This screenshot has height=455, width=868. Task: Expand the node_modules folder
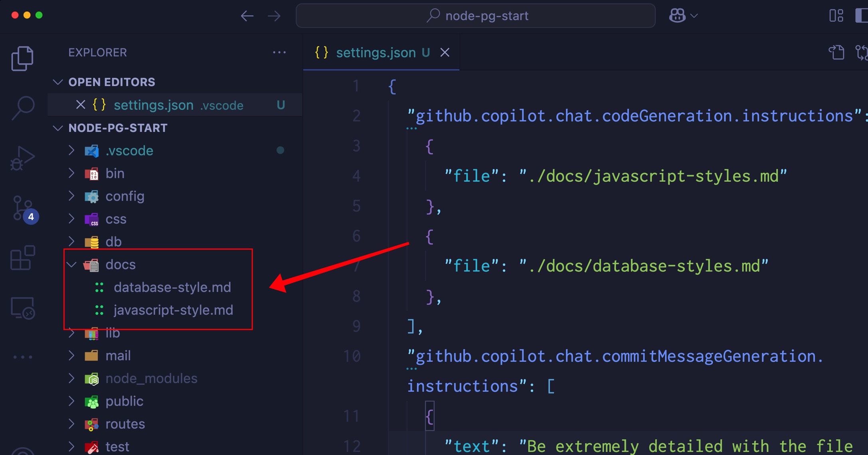tap(71, 378)
